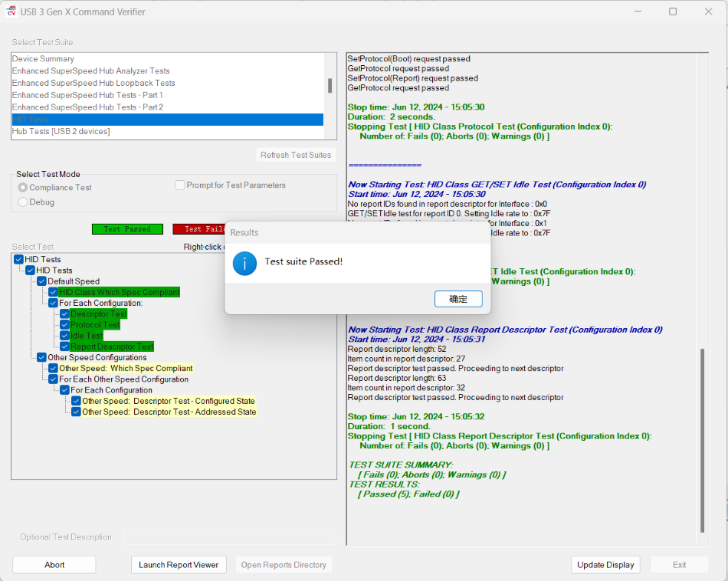The width and height of the screenshot is (728, 581).
Task: Toggle the second-level HID Tests checkbox
Action: tap(31, 271)
